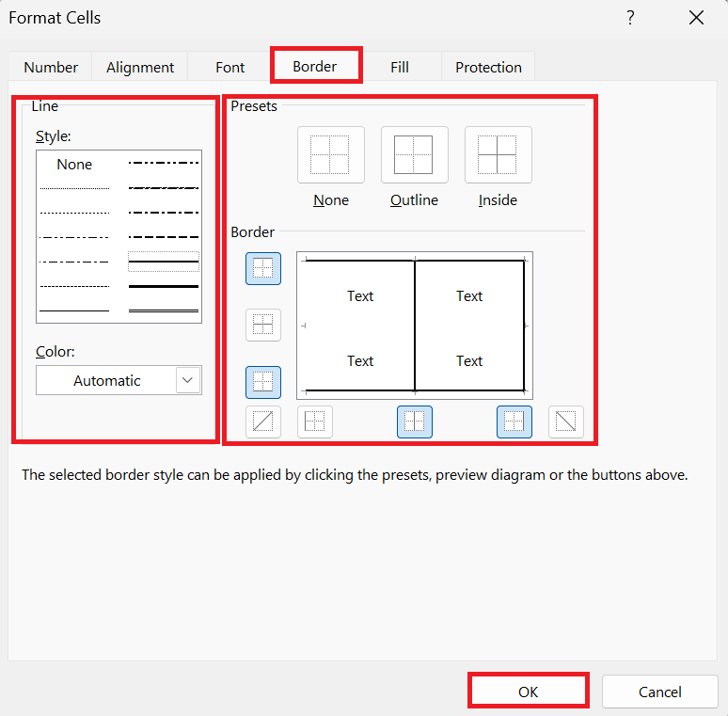Select the slanted dash-dot line style
This screenshot has width=728, height=716.
click(x=164, y=188)
